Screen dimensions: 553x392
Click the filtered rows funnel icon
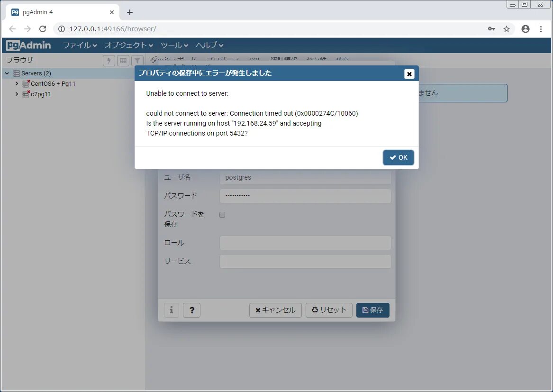(137, 60)
